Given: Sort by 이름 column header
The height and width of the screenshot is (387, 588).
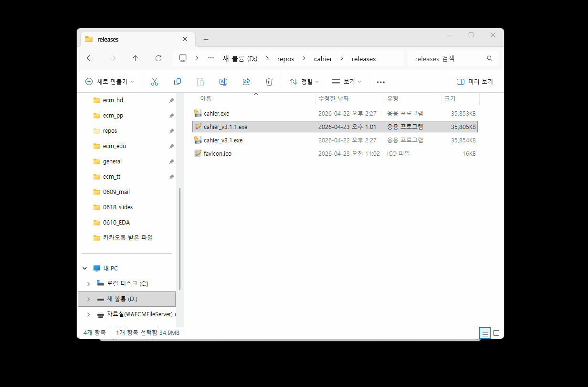Looking at the screenshot, I should [206, 98].
